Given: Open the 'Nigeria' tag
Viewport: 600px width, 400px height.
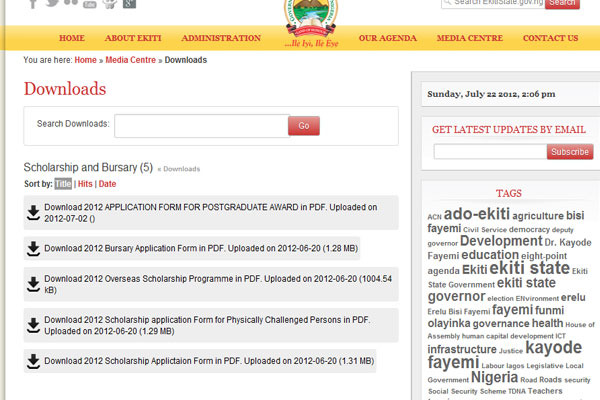Looking at the screenshot, I should pyautogui.click(x=494, y=377).
